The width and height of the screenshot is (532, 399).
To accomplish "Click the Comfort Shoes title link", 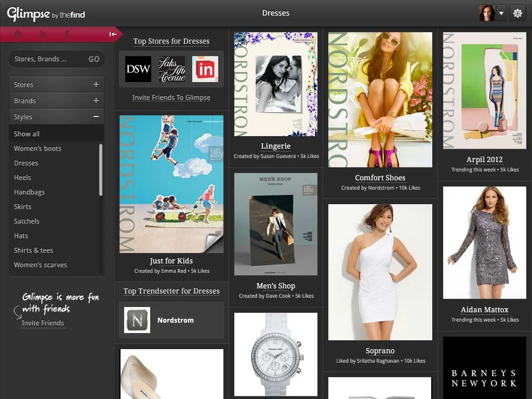I will [x=380, y=178].
